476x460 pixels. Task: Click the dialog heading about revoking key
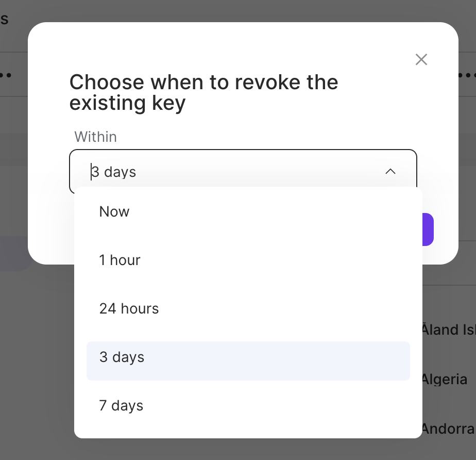tap(203, 93)
